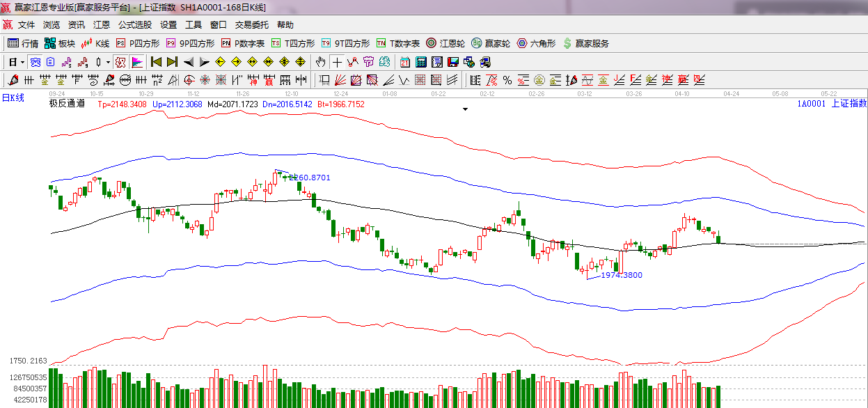Expand the 日 period dropdown arrow
The image size is (868, 408).
click(22, 62)
